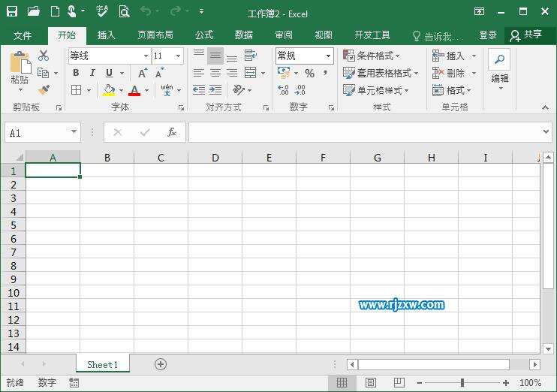The height and width of the screenshot is (392, 557).
Task: Switch to 数据 tab
Action: 244,35
